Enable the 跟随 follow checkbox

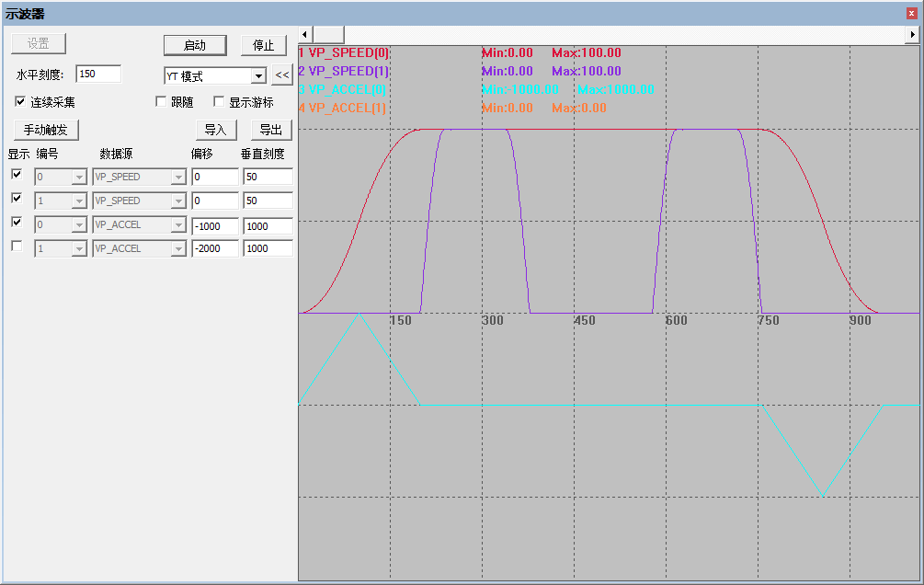tap(162, 102)
